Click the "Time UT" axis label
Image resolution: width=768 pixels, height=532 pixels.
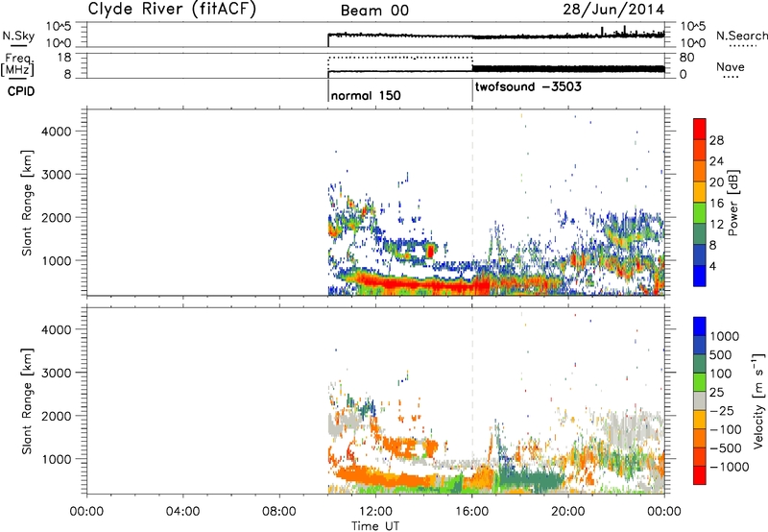coord(375,526)
